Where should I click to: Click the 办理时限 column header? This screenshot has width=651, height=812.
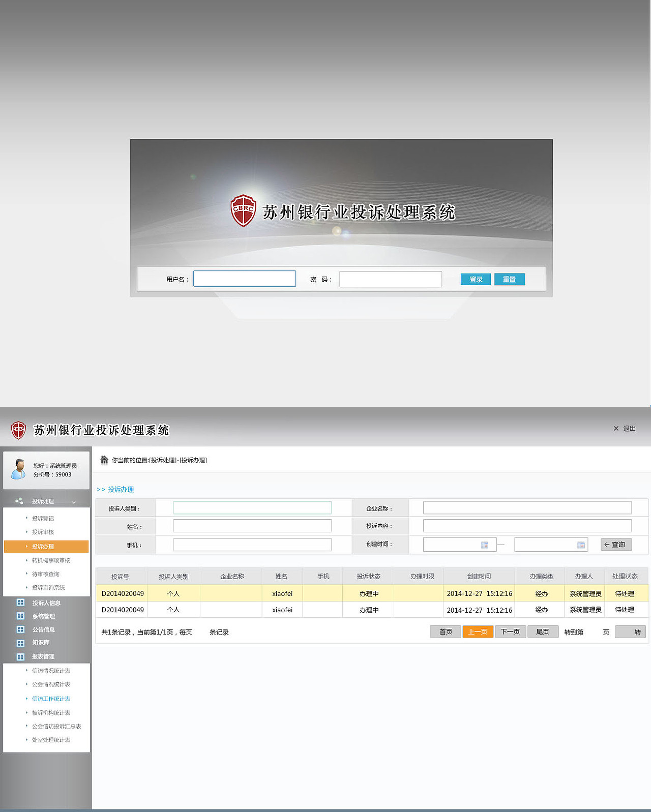[x=422, y=576]
